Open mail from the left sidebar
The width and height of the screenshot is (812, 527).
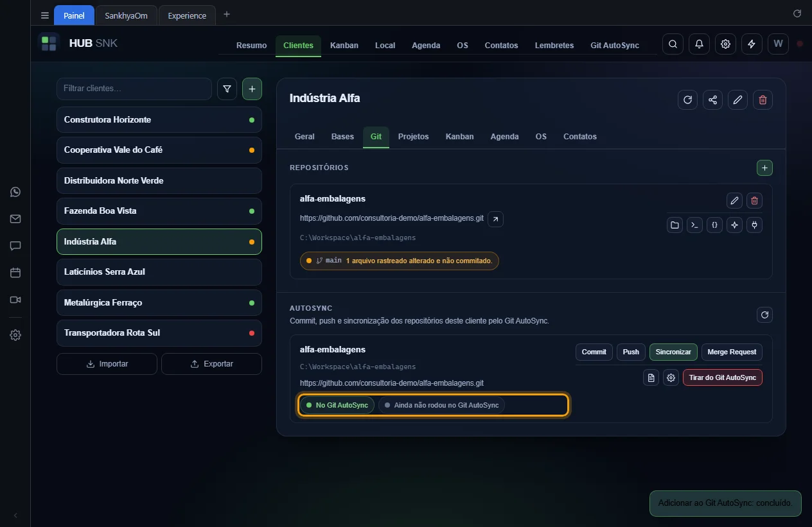tap(15, 219)
